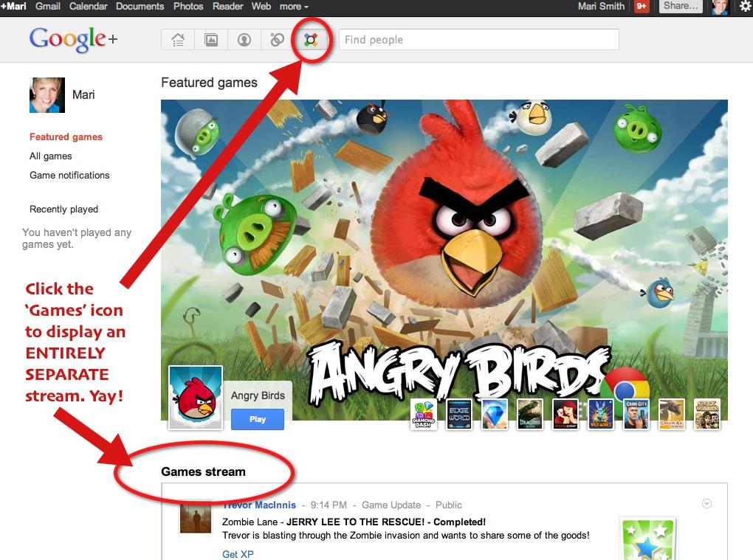Click the 9:14 PM post timestamp
The image size is (753, 560).
pyautogui.click(x=329, y=505)
